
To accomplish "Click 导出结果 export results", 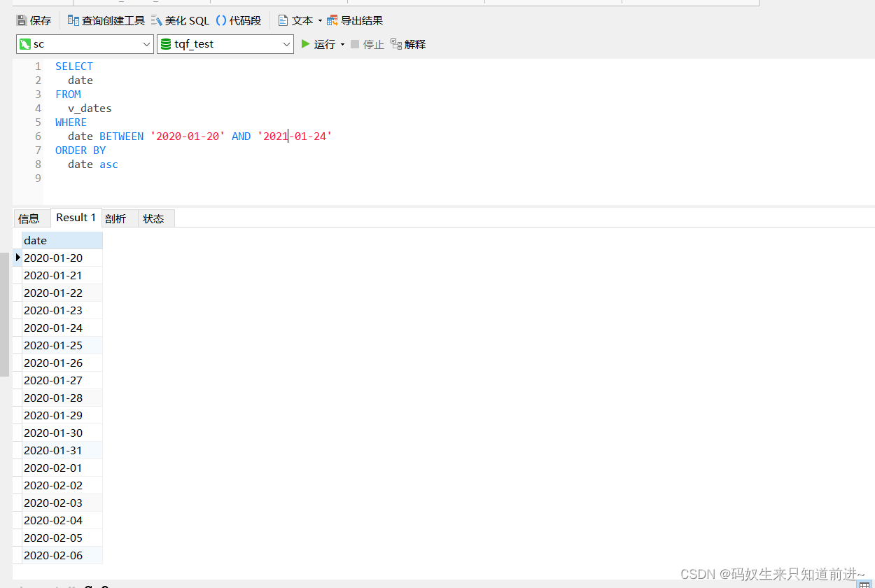I will tap(355, 20).
